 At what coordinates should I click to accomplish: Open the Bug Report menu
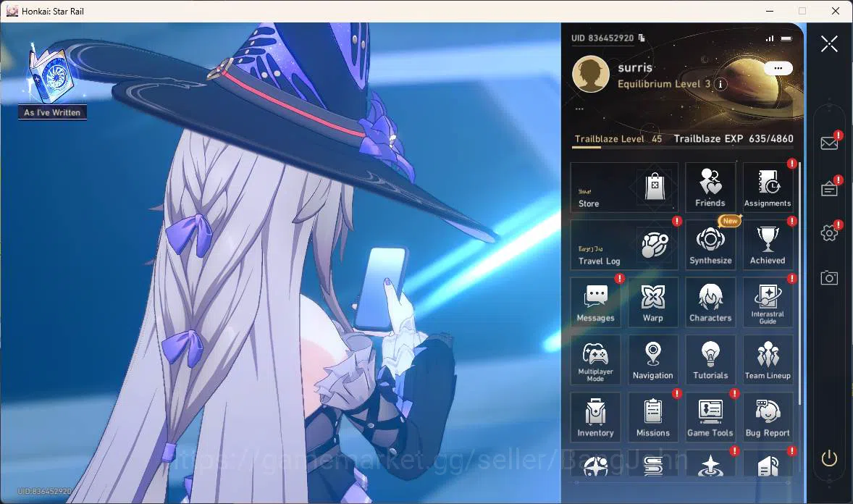coord(768,417)
